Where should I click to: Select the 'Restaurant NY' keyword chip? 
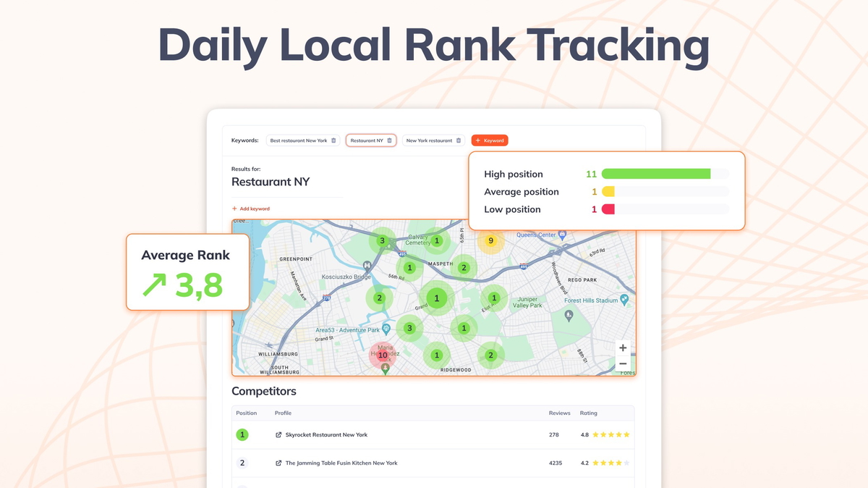(x=369, y=140)
